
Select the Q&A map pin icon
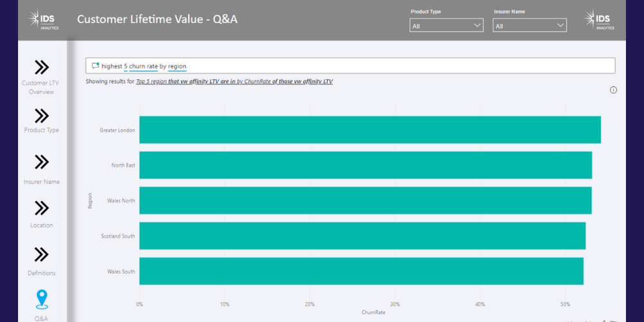pyautogui.click(x=42, y=299)
